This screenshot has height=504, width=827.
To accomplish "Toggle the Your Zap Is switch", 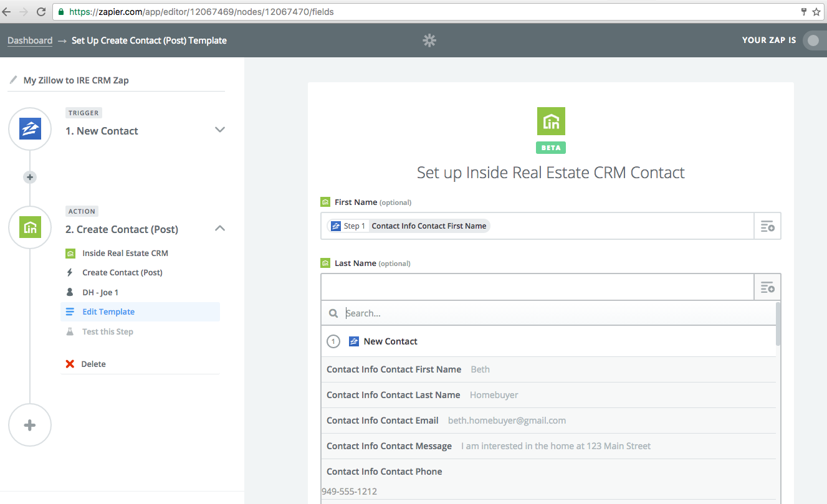I will click(x=815, y=40).
